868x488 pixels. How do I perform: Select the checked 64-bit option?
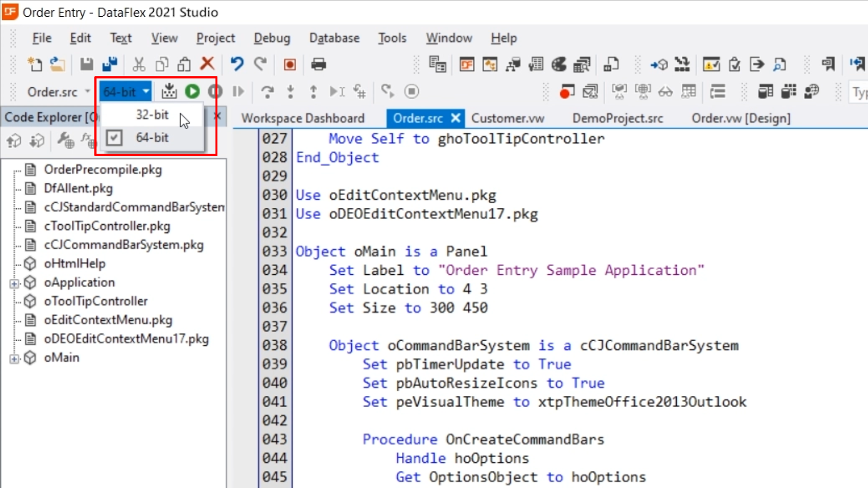[x=152, y=138]
